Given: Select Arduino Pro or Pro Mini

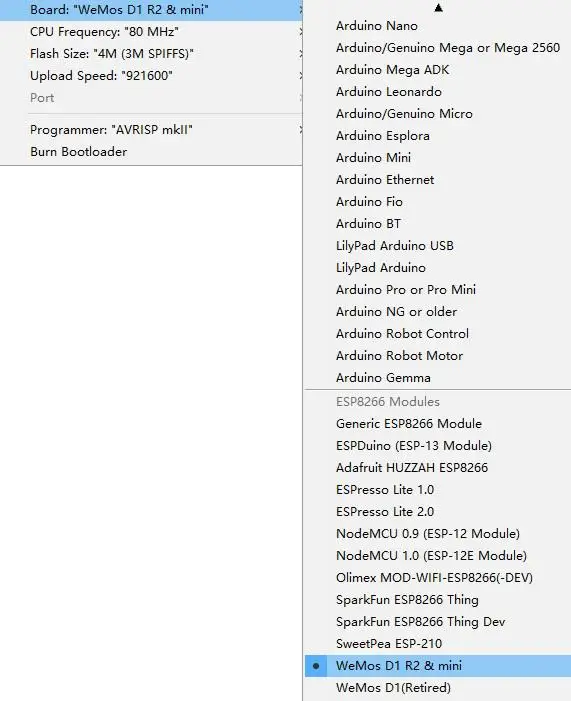Looking at the screenshot, I should point(438,289).
